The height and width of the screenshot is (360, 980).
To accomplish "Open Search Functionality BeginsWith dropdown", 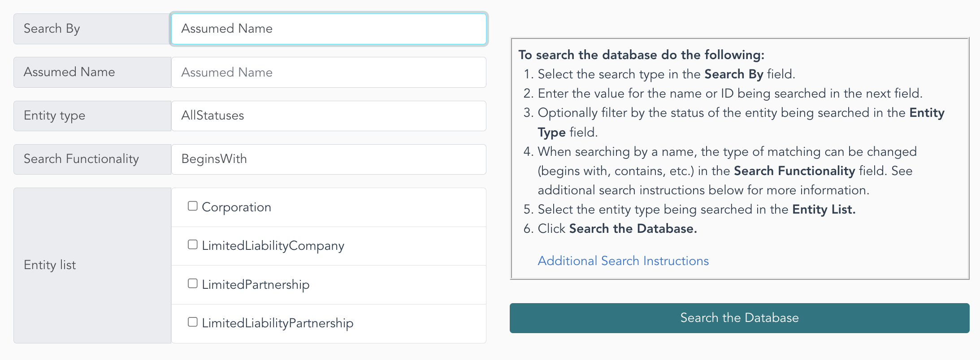I will tap(329, 159).
